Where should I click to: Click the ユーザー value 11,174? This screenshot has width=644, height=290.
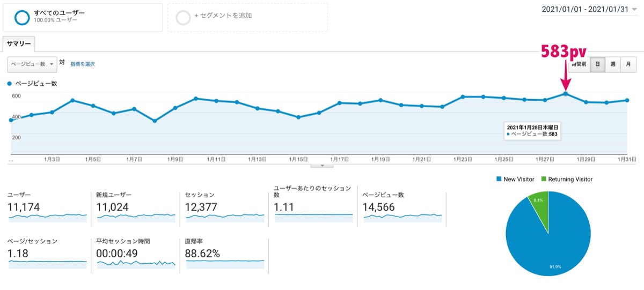(24, 207)
